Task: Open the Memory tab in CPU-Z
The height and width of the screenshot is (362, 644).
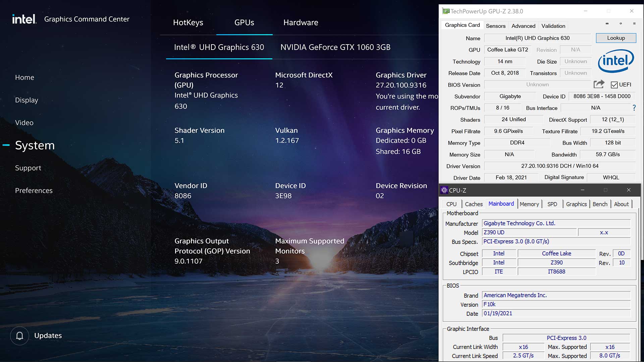Action: point(529,204)
